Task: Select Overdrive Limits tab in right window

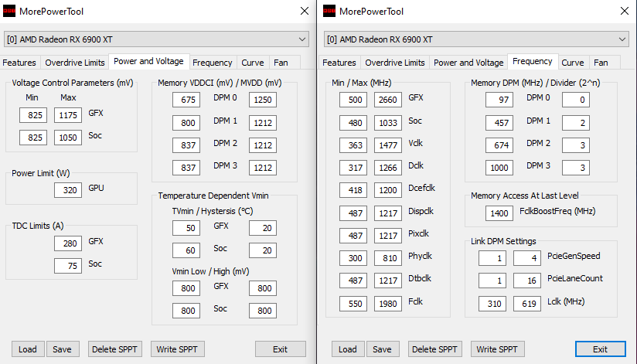Action: [395, 63]
